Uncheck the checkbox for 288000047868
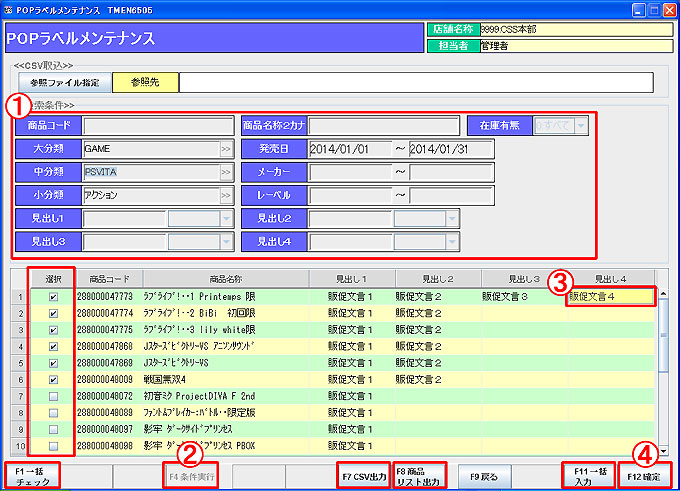The image size is (680, 491). click(53, 347)
